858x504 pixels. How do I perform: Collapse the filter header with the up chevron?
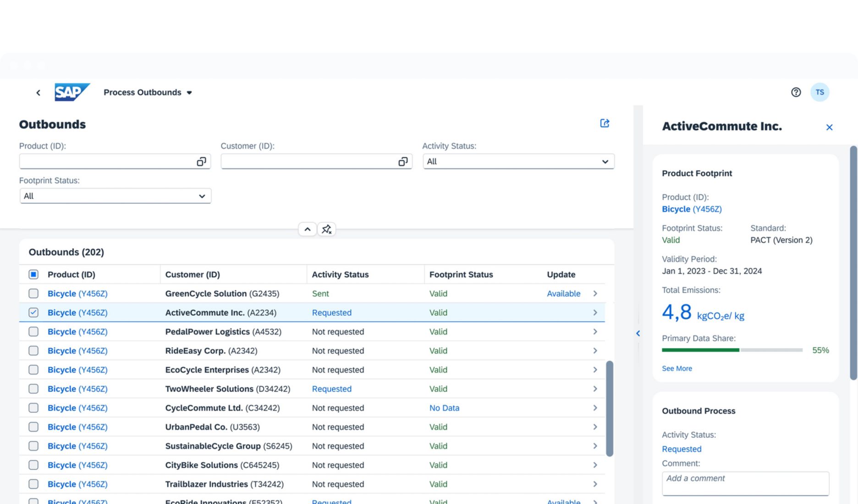[307, 229]
